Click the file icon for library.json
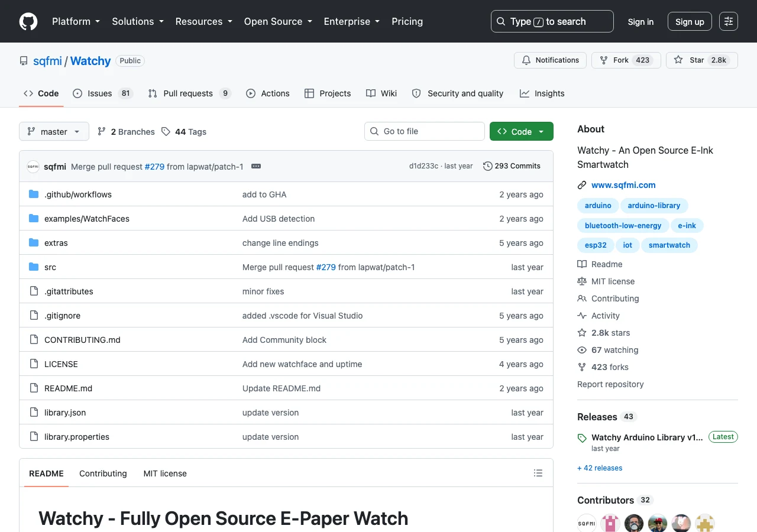 tap(34, 413)
